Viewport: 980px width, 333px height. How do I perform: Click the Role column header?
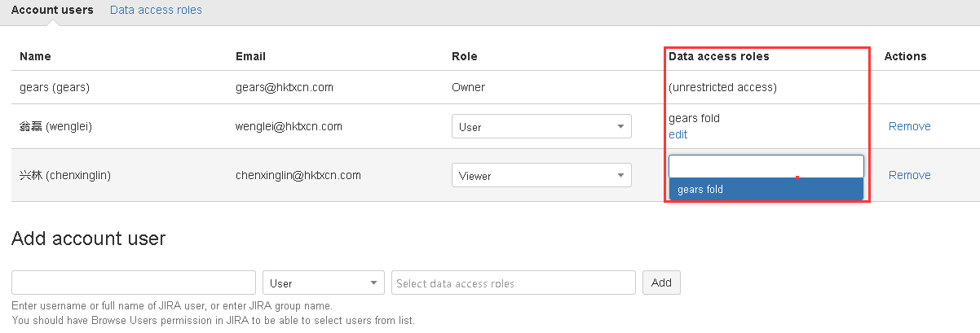point(465,56)
